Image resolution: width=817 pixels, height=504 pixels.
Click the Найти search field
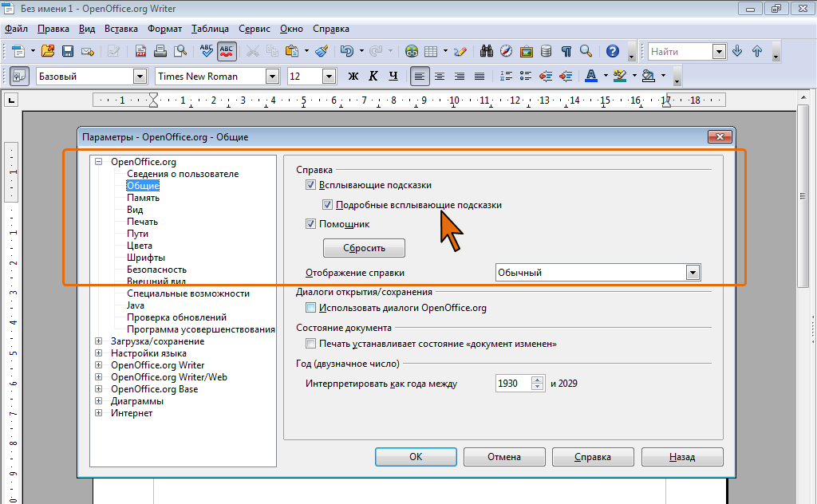click(681, 52)
